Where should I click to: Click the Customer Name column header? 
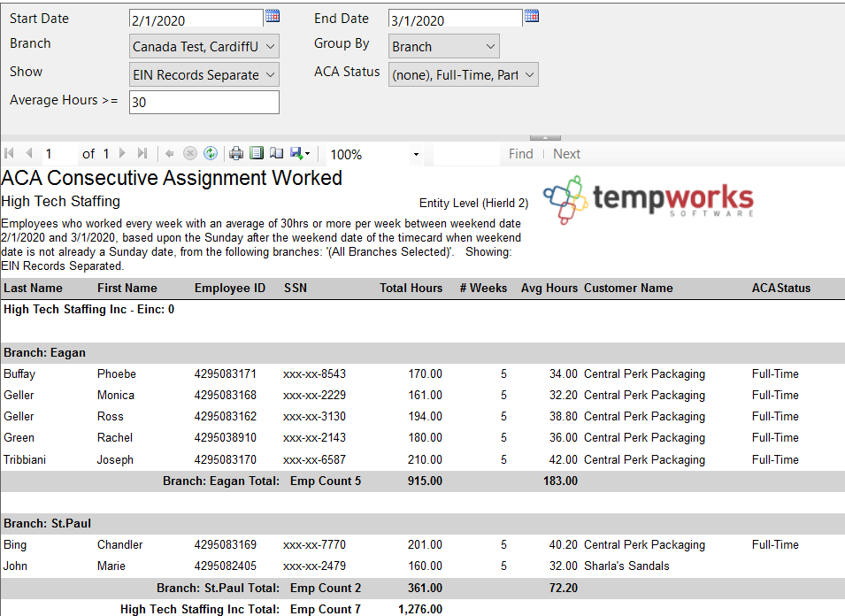pyautogui.click(x=628, y=289)
